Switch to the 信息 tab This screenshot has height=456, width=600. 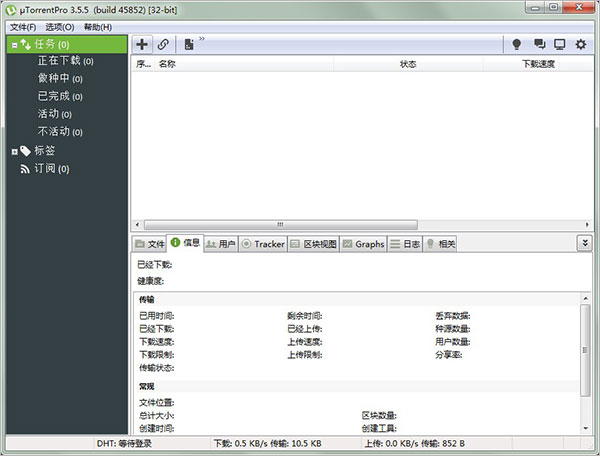pos(185,243)
